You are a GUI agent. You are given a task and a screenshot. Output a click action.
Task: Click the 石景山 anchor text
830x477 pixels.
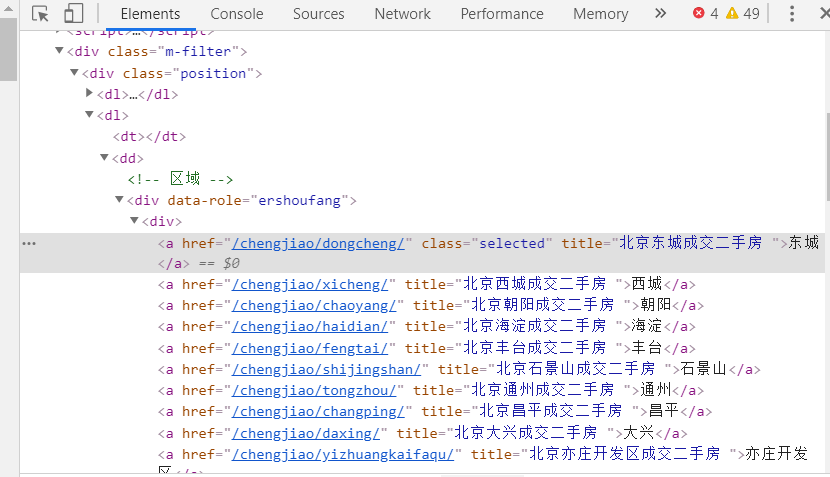pyautogui.click(x=703, y=369)
